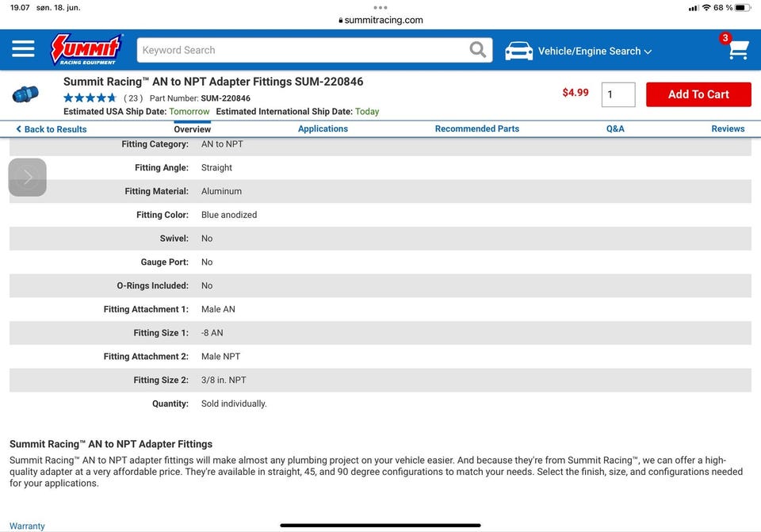
Task: Open the hamburger navigation menu
Action: [x=23, y=49]
